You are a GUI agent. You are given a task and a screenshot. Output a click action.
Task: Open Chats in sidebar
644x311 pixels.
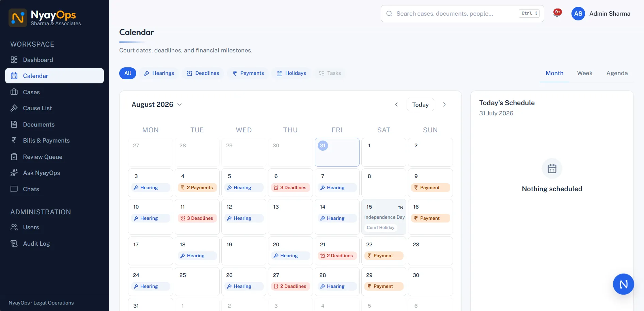pos(54,189)
